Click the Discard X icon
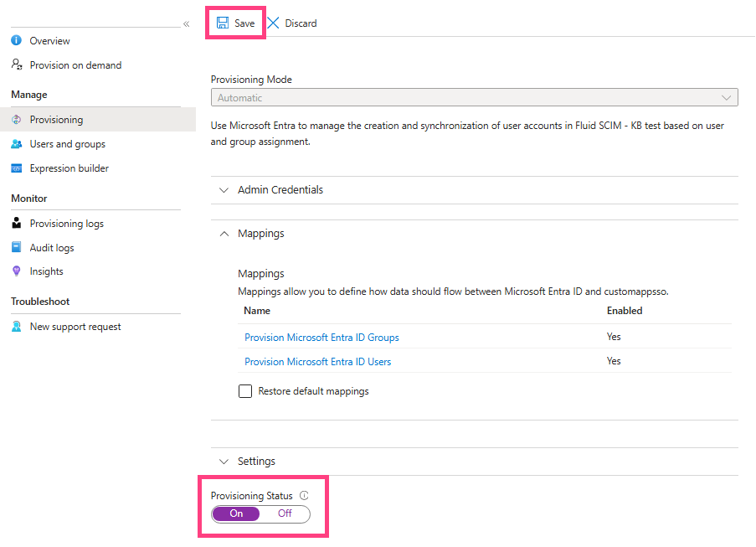This screenshot has height=547, width=756. pos(274,23)
